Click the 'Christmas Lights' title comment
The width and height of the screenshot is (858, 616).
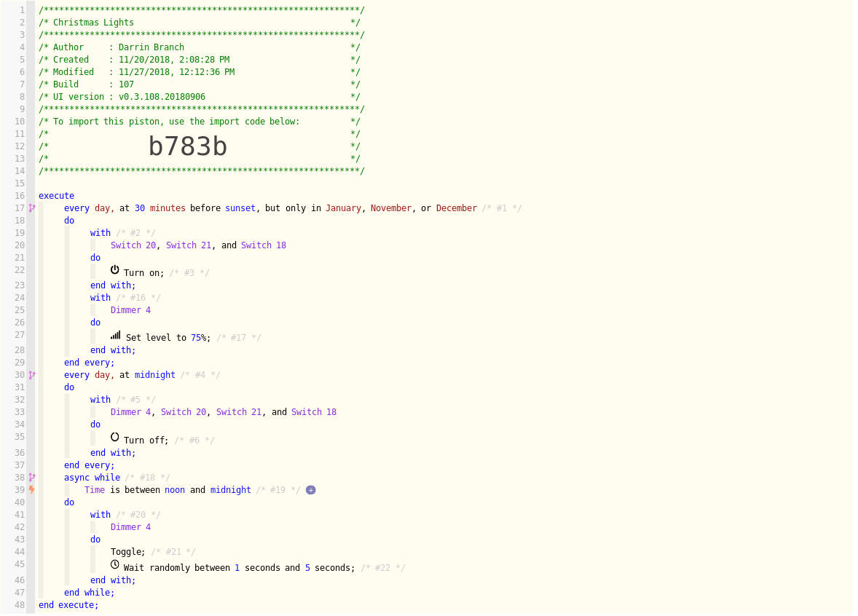coord(94,24)
